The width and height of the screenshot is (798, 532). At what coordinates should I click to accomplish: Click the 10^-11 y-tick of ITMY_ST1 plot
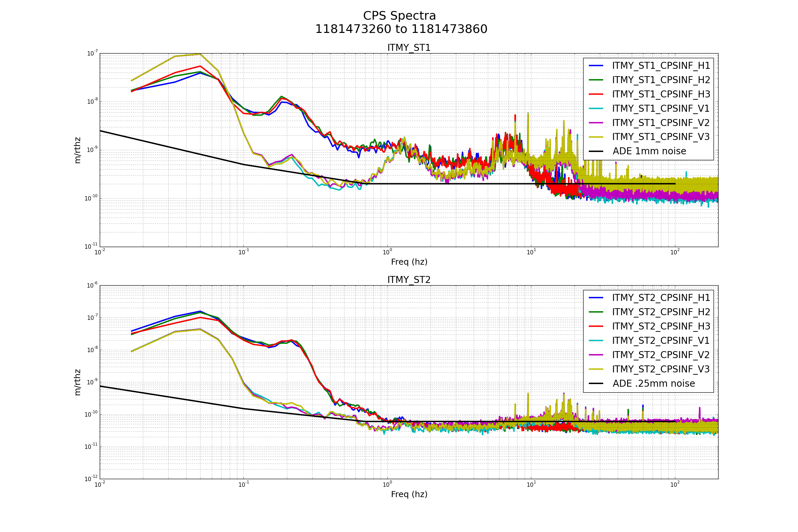[91, 246]
